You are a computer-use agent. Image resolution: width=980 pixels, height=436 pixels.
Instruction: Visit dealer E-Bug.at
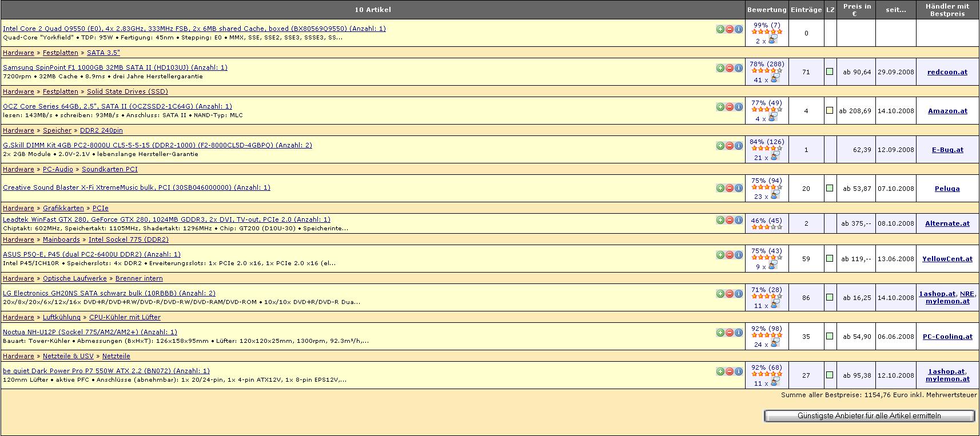click(x=947, y=150)
